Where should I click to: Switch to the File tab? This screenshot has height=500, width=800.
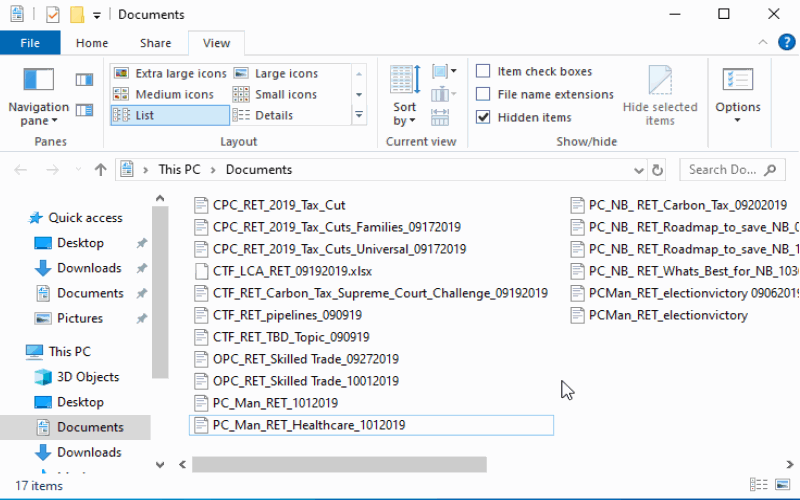tap(30, 43)
